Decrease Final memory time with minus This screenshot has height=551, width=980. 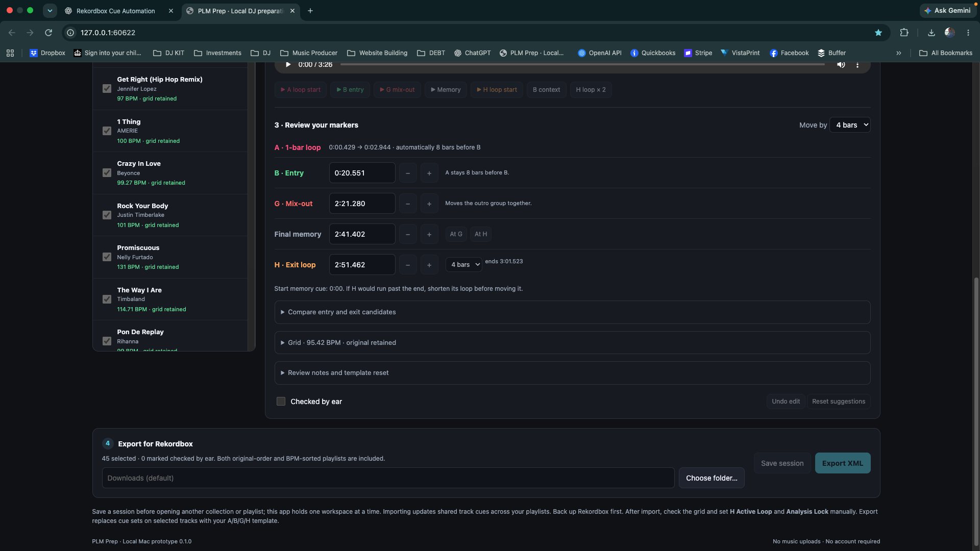coord(408,234)
